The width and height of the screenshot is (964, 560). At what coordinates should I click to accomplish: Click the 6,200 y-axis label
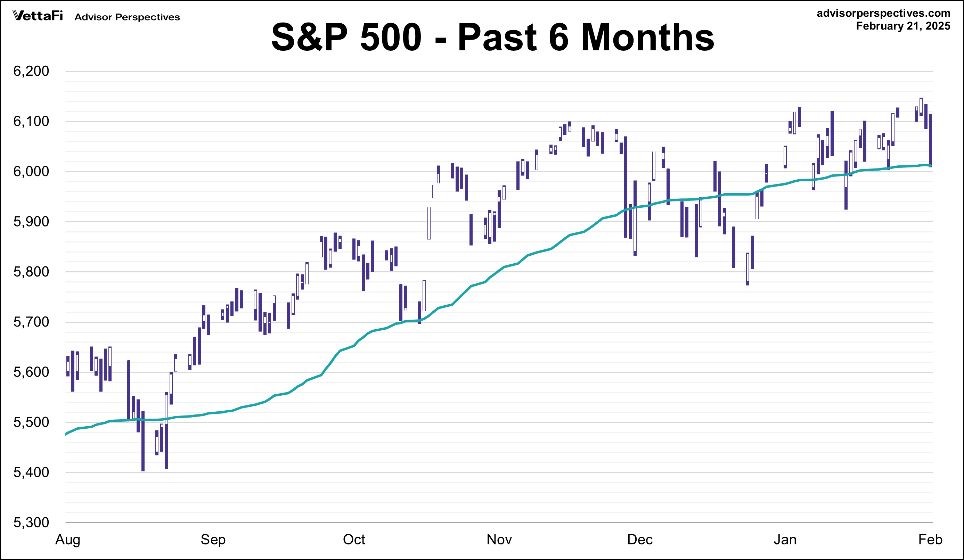tap(31, 71)
